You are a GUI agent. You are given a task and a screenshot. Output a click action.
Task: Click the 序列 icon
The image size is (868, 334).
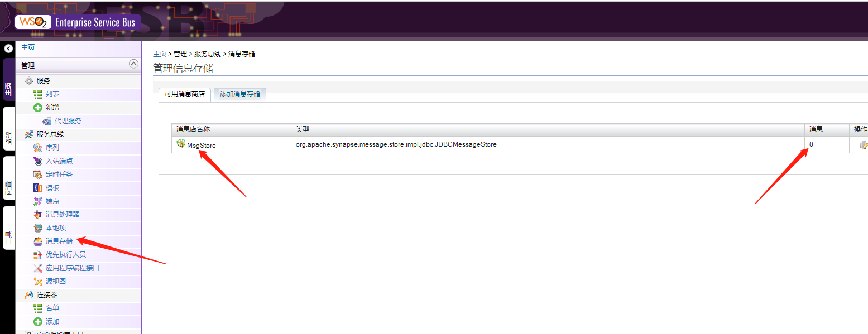38,148
